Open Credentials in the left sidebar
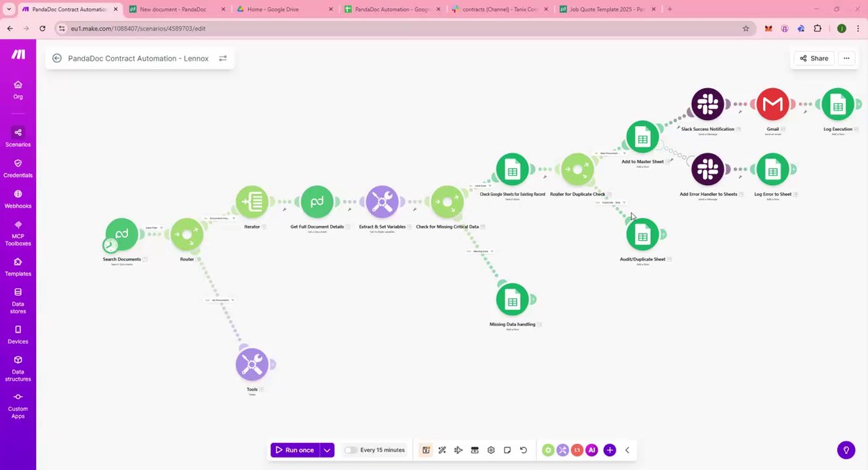868x470 pixels. coord(18,168)
